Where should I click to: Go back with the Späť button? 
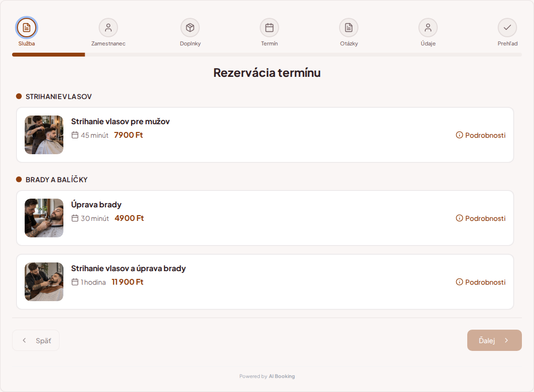point(36,340)
